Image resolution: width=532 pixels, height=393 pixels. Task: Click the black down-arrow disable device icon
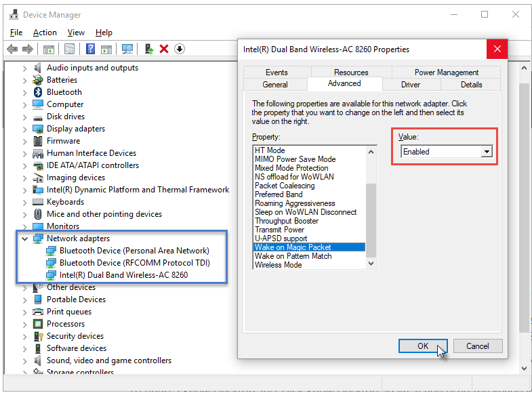pyautogui.click(x=180, y=49)
